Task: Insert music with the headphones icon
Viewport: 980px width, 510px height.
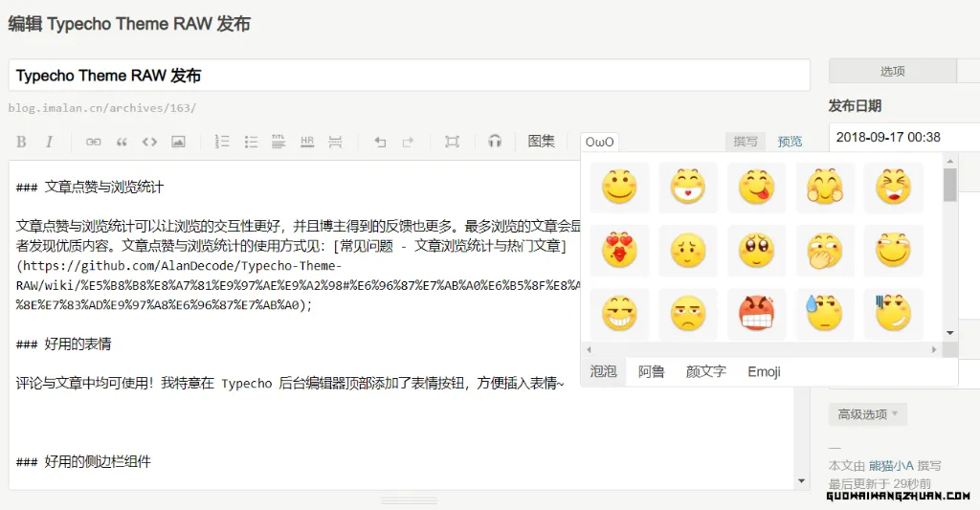Action: click(495, 142)
